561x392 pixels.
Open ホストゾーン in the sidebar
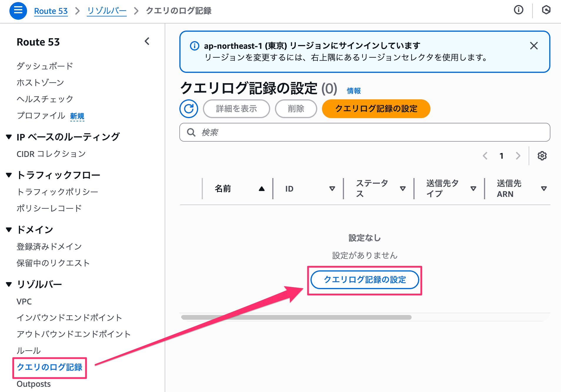[x=40, y=83]
